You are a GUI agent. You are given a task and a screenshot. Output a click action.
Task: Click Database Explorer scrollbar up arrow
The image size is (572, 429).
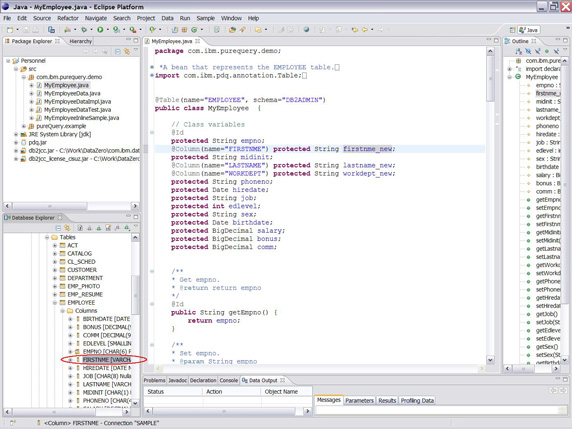(135, 237)
